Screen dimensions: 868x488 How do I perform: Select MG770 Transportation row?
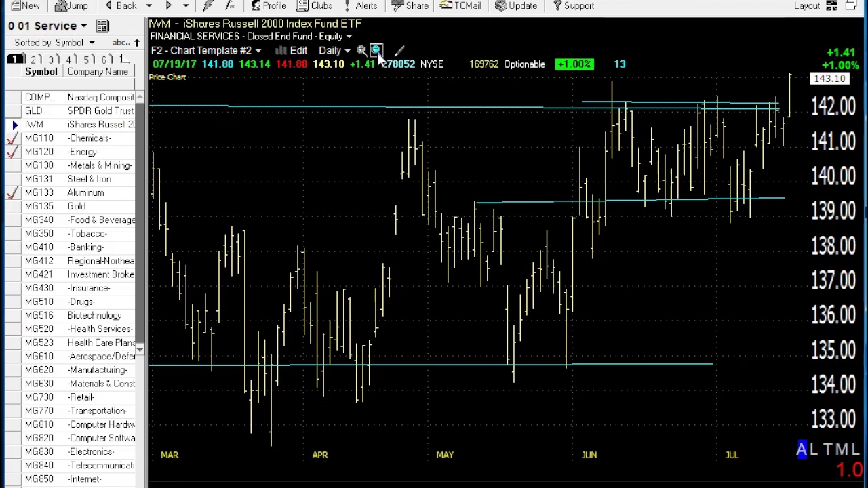[x=71, y=411]
